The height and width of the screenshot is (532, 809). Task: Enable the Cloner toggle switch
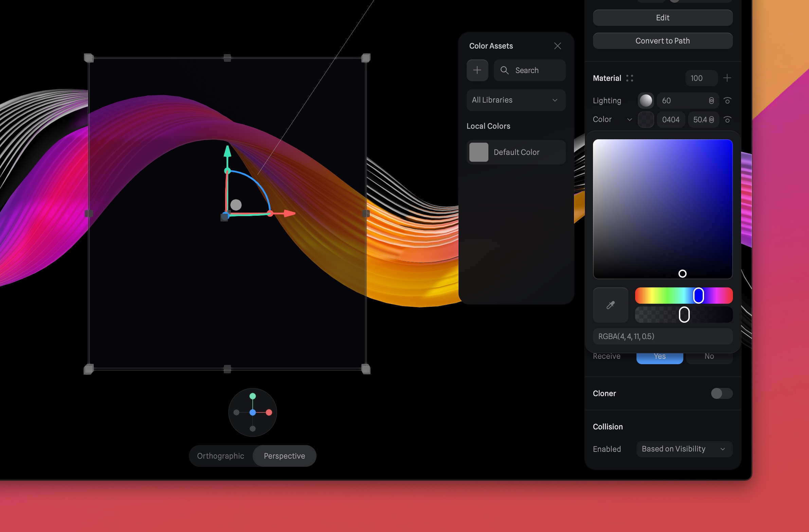721,393
